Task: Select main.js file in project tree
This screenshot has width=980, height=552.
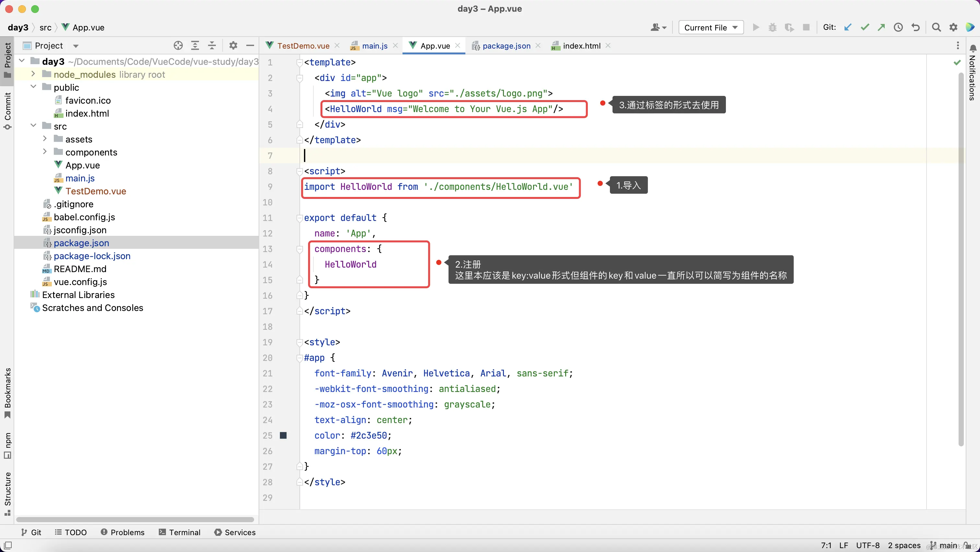Action: click(x=80, y=178)
